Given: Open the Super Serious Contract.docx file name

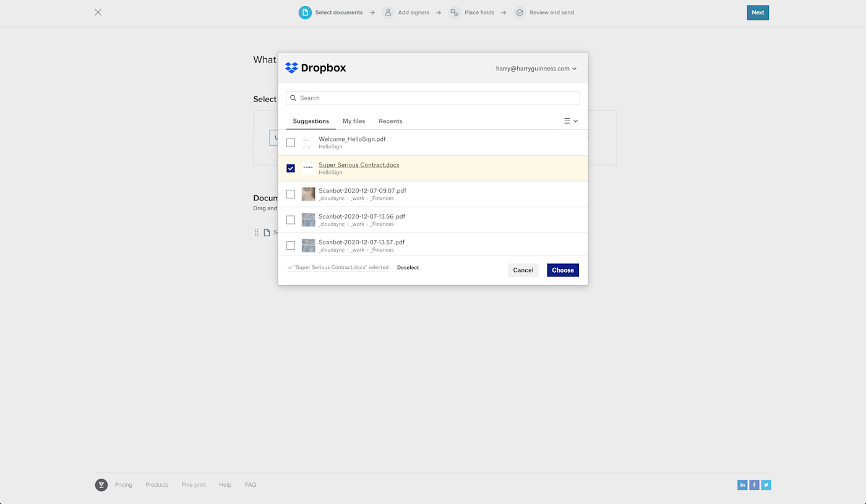Looking at the screenshot, I should (x=359, y=165).
